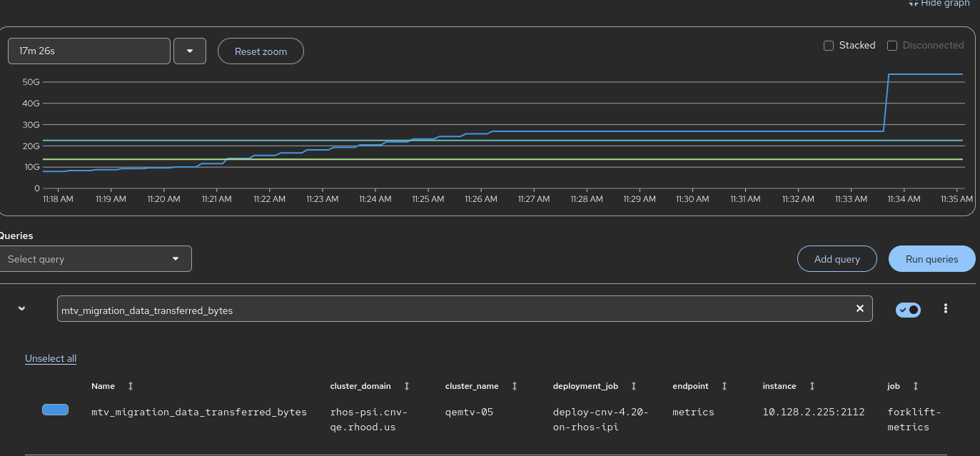Collapse the query results table chevron
The height and width of the screenshot is (456, 980).
click(x=21, y=308)
